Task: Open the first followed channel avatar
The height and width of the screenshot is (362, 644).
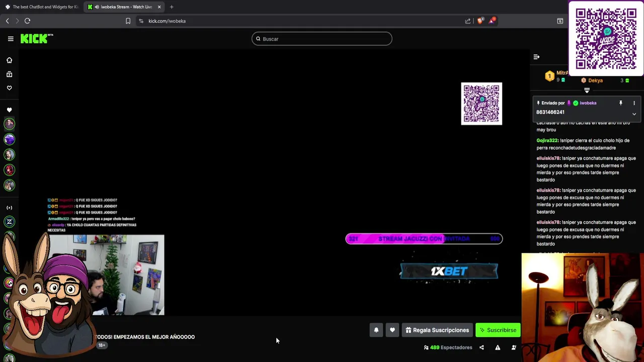Action: 9,124
